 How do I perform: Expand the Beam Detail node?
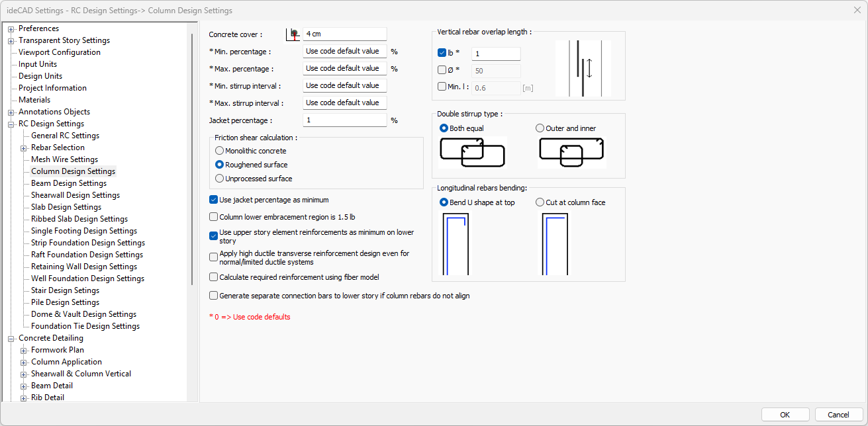[x=24, y=386]
